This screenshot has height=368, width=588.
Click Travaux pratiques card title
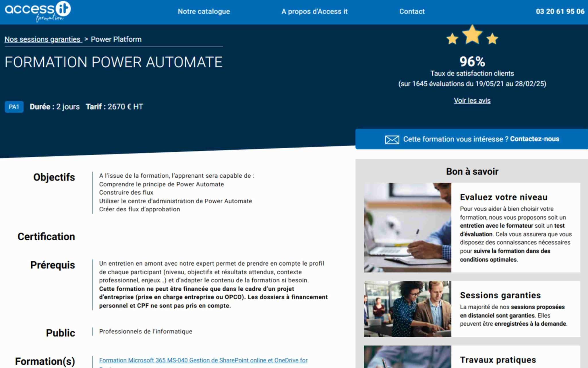coord(498,360)
